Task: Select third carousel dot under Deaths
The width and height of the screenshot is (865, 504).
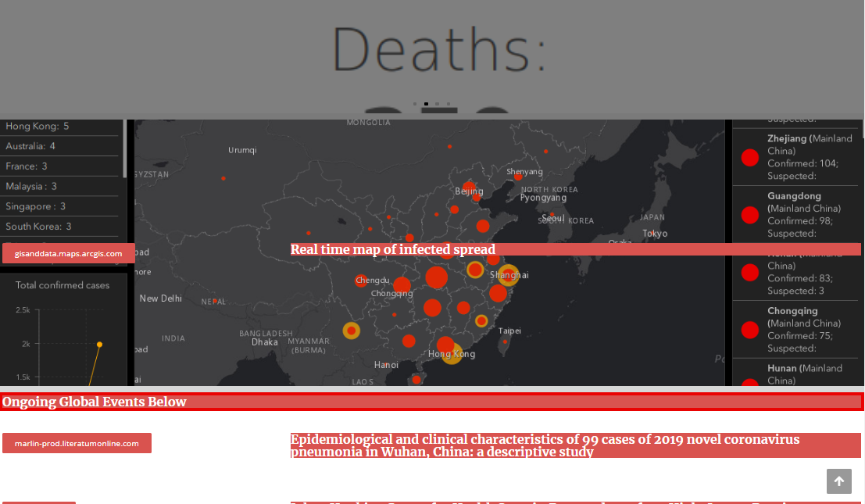Action: click(437, 104)
